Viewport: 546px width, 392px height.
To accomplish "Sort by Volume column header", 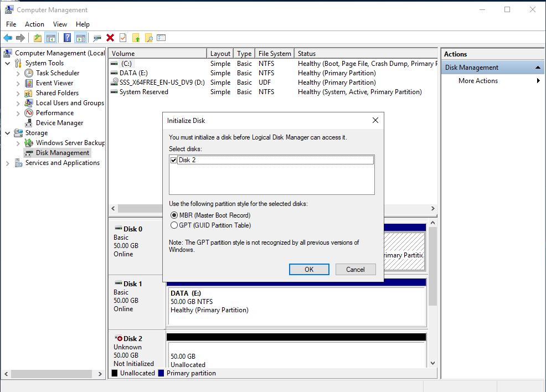I will [x=158, y=54].
